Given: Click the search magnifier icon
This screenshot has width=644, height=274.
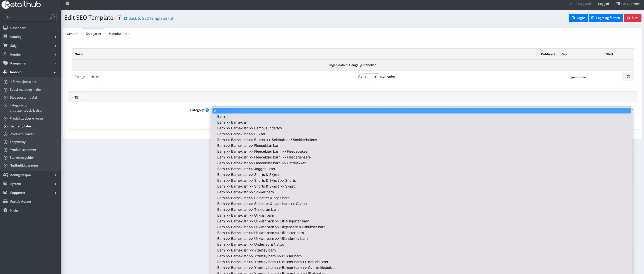Looking at the screenshot, I should tap(52, 17).
